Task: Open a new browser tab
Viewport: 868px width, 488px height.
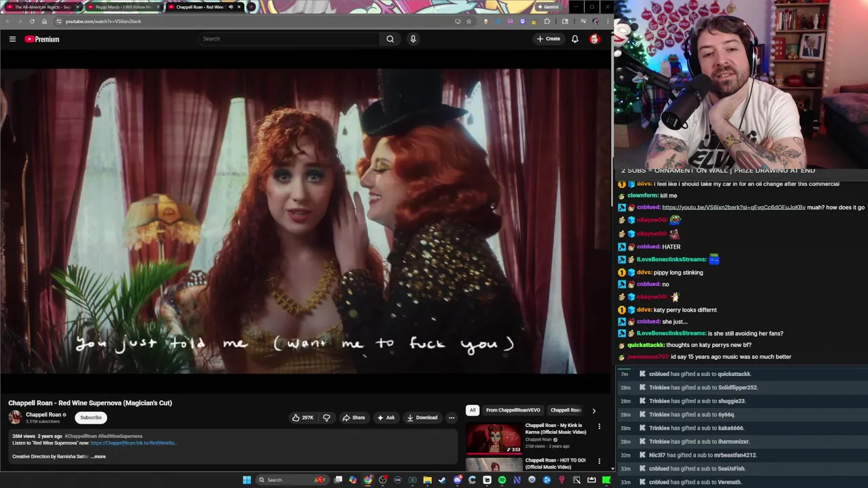Action: [x=251, y=7]
